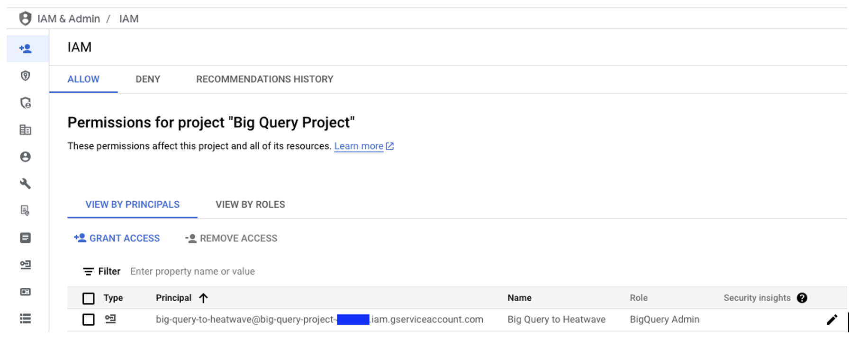Open the RECOMMENDATIONS HISTORY tab
Screen dimensions: 868x339
click(264, 79)
